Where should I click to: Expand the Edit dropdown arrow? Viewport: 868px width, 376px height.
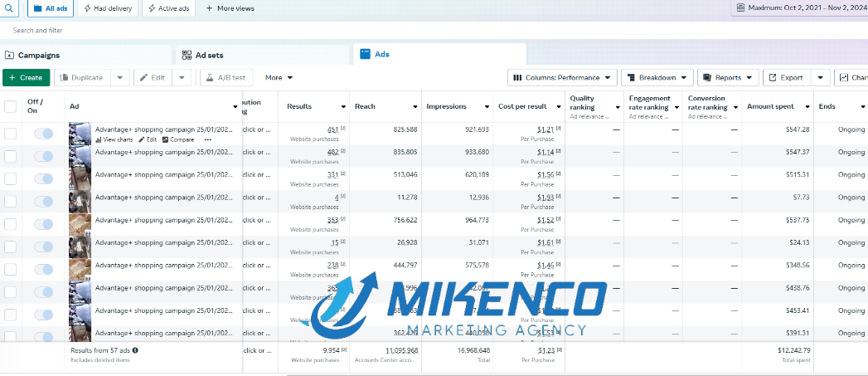[x=182, y=78]
